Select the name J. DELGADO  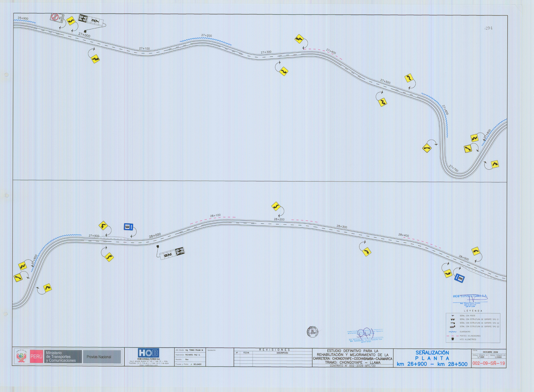(196, 364)
